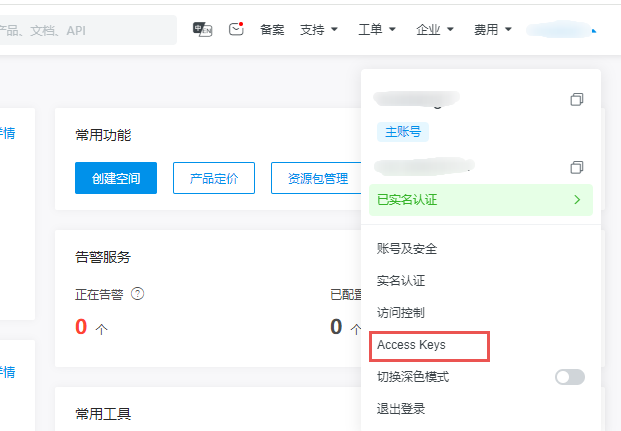
Task: Select 退出登录 to log out
Action: click(401, 409)
